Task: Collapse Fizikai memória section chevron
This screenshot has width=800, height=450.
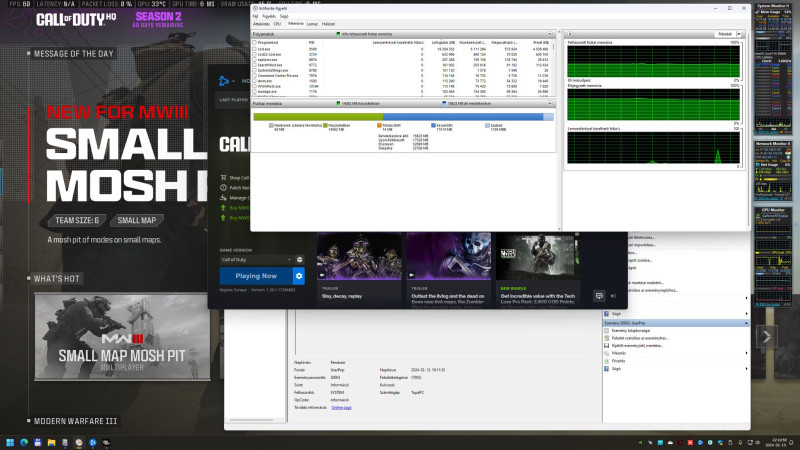Action: [549, 104]
